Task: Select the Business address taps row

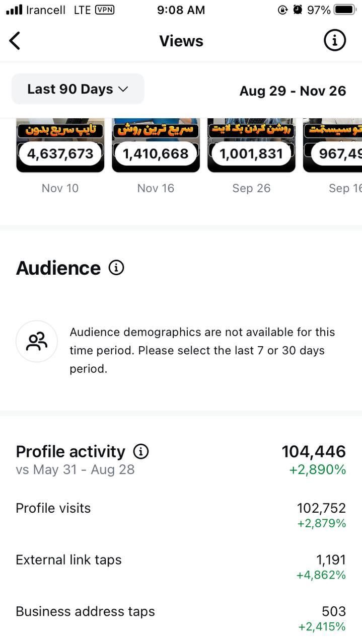Action: coord(181,619)
